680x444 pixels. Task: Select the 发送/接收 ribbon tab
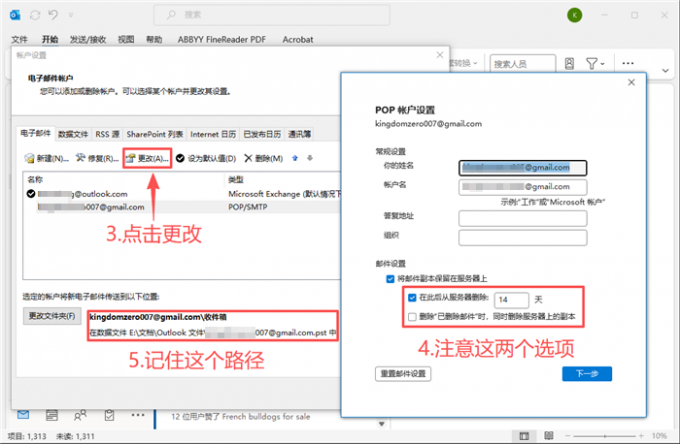coord(88,39)
